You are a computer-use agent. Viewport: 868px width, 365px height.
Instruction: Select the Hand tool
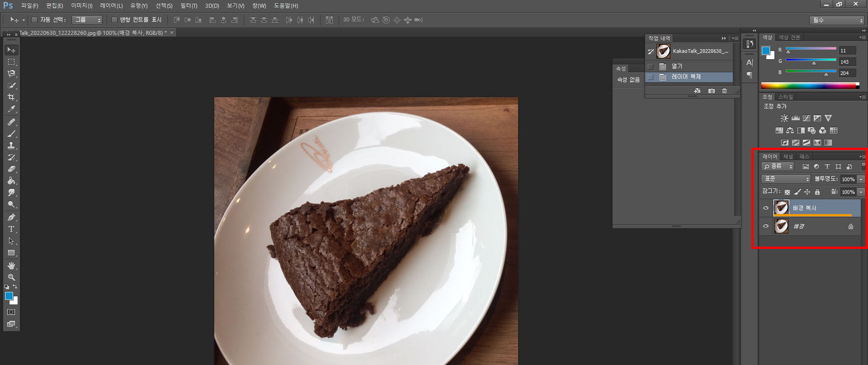tap(11, 266)
